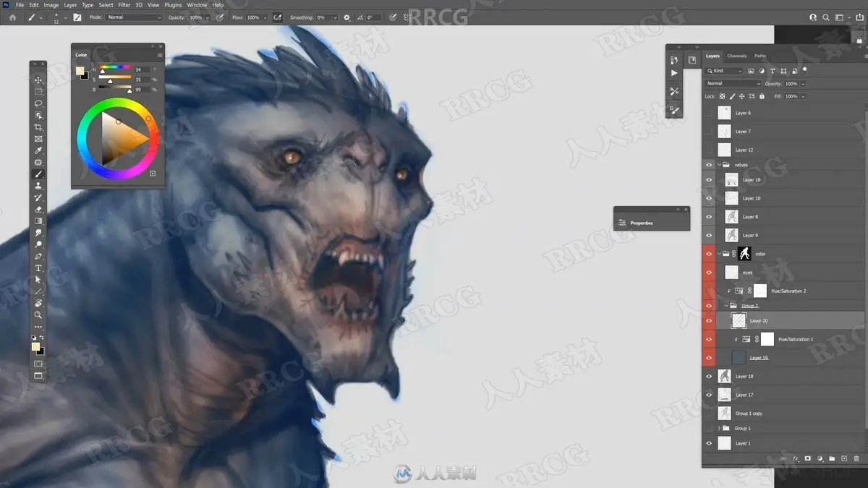This screenshot has height=488, width=868.
Task: Toggle pressure for opacity icon
Action: (221, 17)
